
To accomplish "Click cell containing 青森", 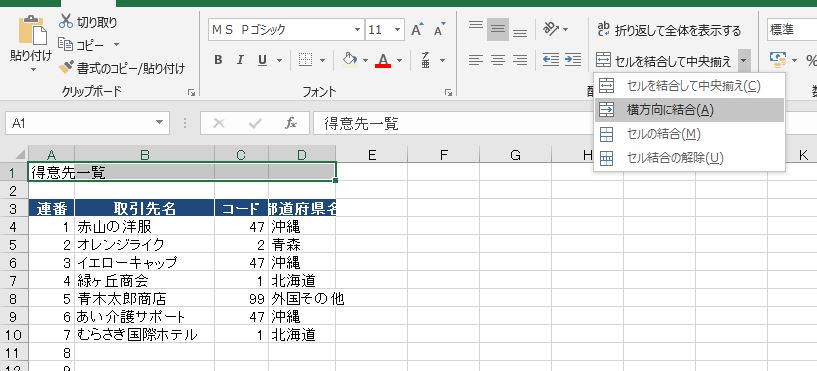I will tap(302, 244).
